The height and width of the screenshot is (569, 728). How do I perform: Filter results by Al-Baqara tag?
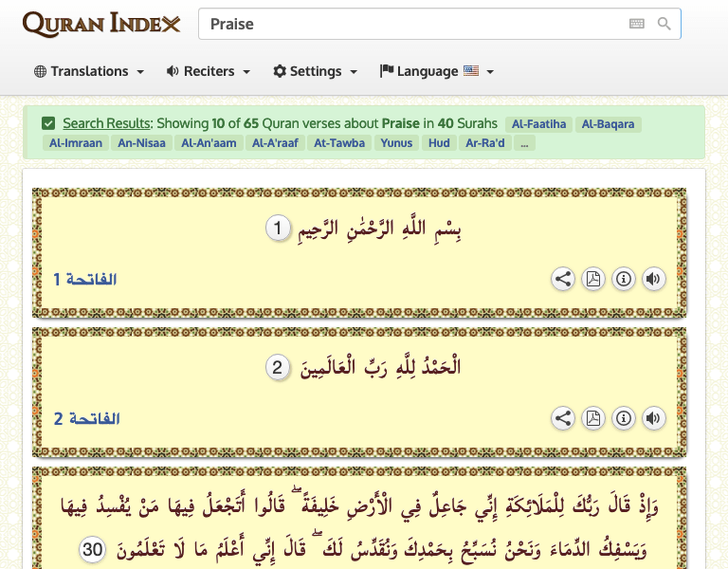608,124
